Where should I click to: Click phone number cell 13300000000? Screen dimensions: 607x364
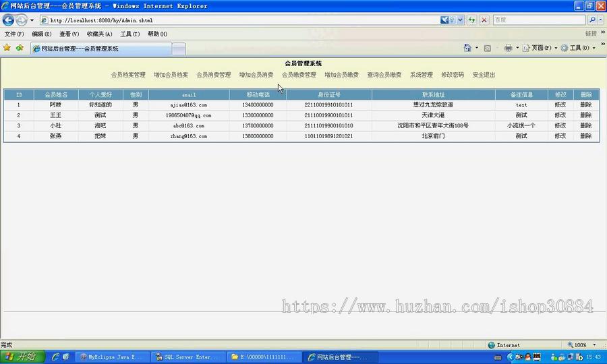coord(258,115)
